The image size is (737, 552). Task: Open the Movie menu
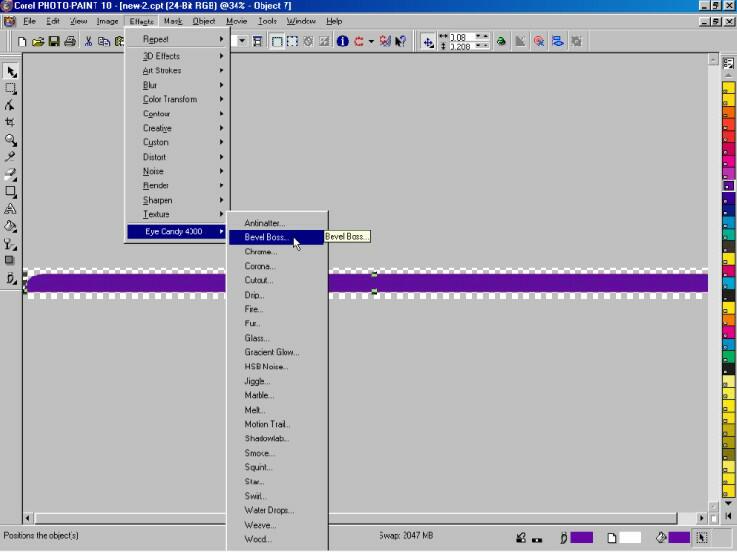(236, 21)
